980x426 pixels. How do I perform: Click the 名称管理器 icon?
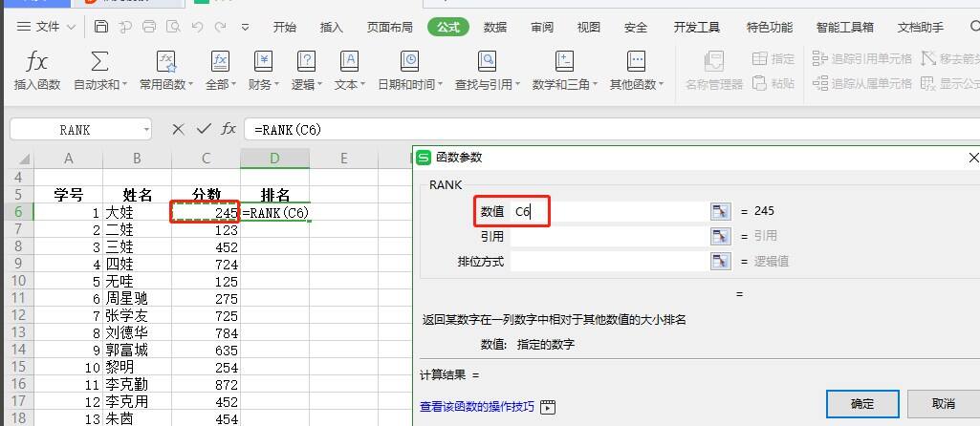[x=713, y=61]
